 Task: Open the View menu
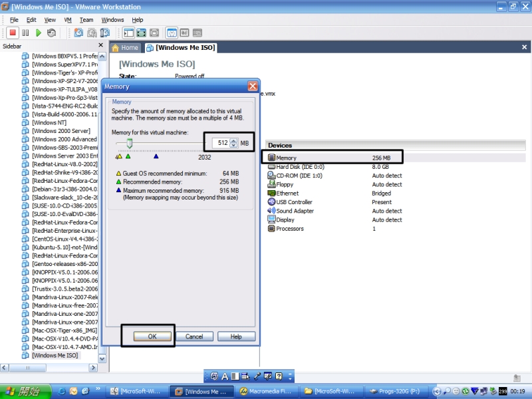tap(50, 20)
